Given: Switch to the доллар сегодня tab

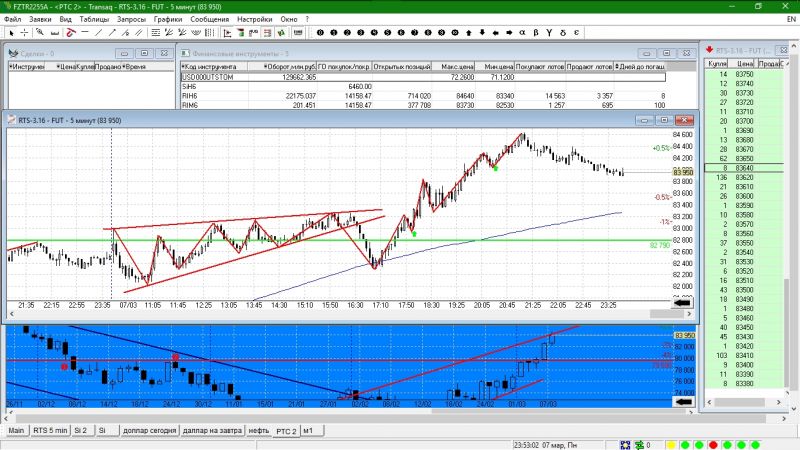Looking at the screenshot, I should click(149, 431).
